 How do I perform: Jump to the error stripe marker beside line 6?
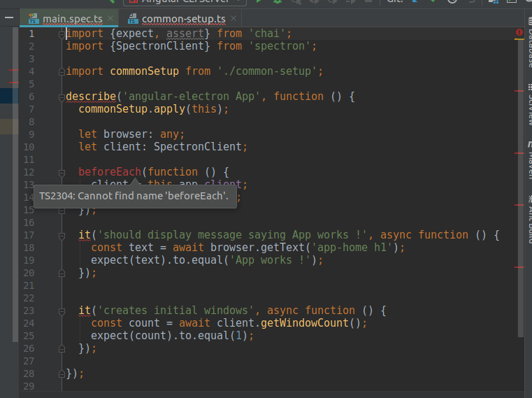click(x=519, y=91)
